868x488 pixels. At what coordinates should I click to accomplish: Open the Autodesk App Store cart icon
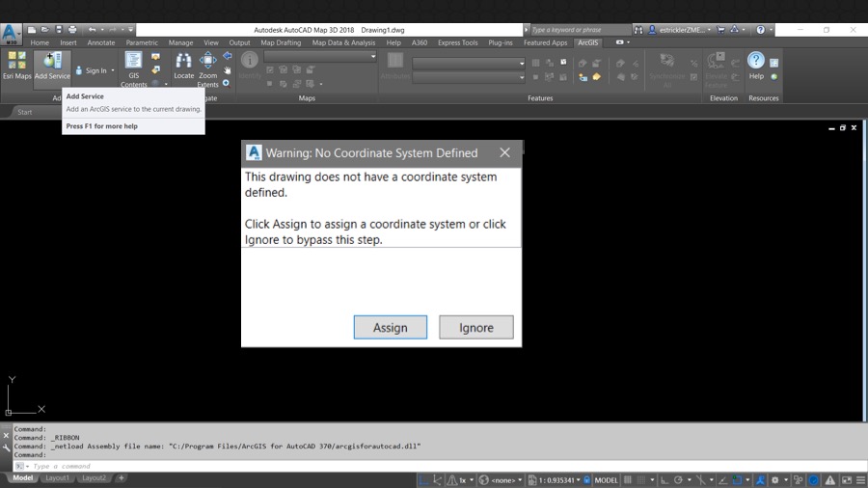point(720,30)
